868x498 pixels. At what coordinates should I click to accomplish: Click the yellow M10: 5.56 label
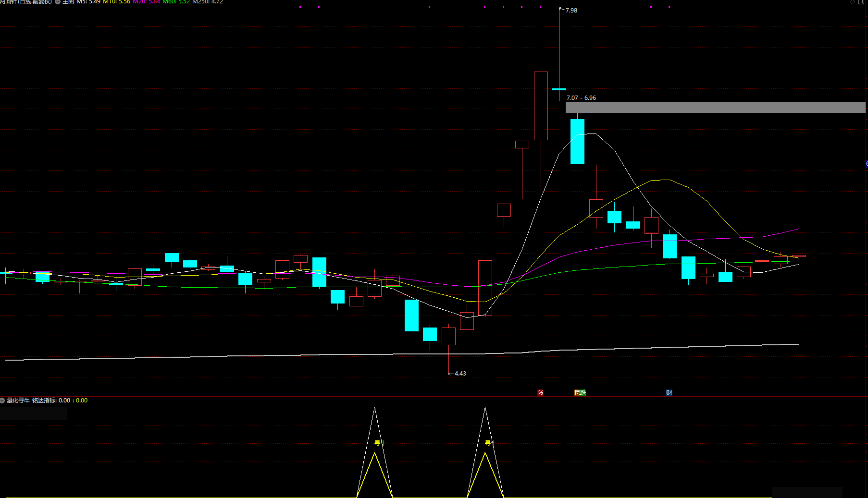point(117,2)
